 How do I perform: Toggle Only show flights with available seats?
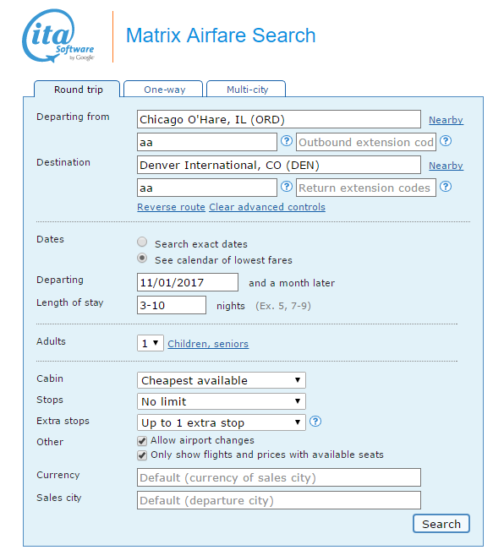point(142,455)
